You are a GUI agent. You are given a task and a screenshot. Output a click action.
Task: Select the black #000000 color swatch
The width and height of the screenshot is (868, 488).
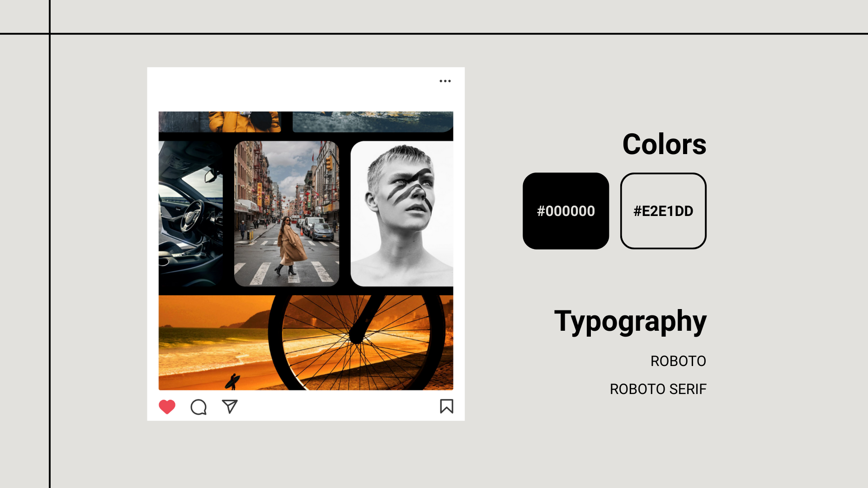[566, 211]
